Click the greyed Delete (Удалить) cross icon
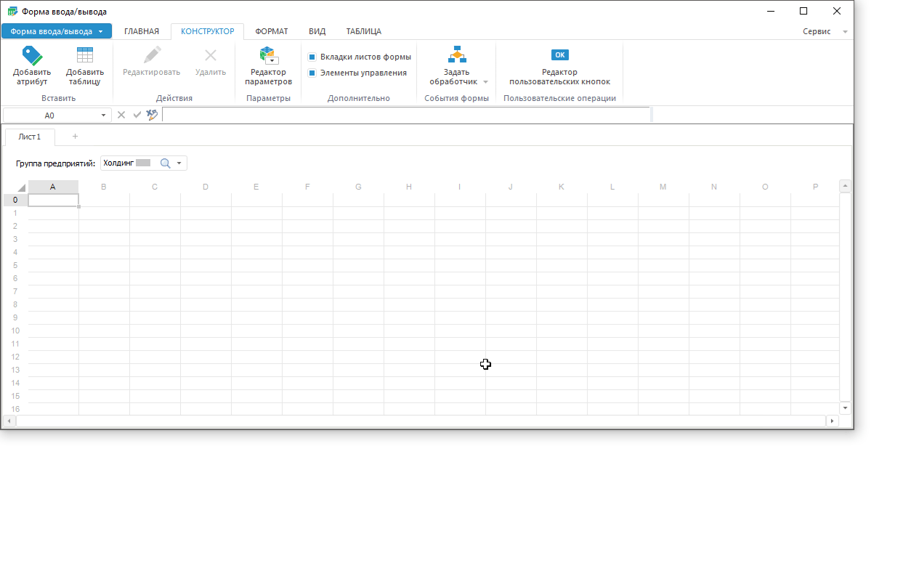The height and width of the screenshot is (576, 924). click(211, 55)
